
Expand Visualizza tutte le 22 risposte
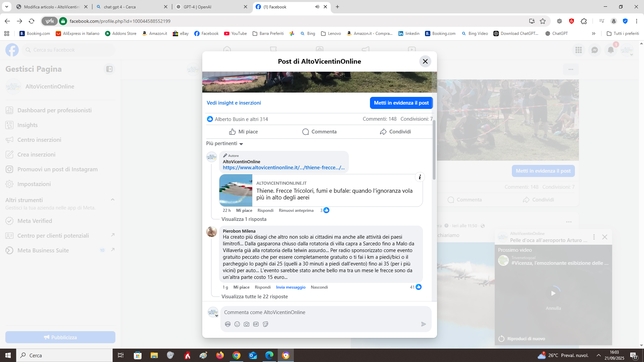pos(255,297)
